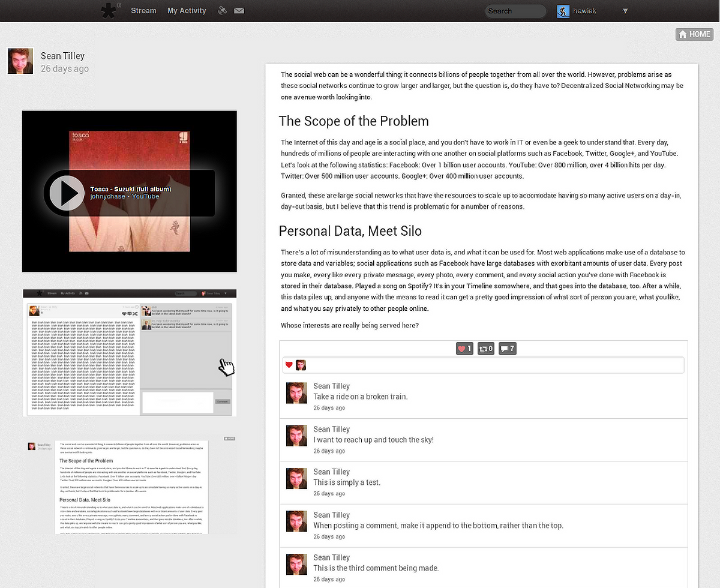The image size is (720, 588).
Task: Click comment text 'I want to reach up and touch the sky!'
Action: coord(373,440)
